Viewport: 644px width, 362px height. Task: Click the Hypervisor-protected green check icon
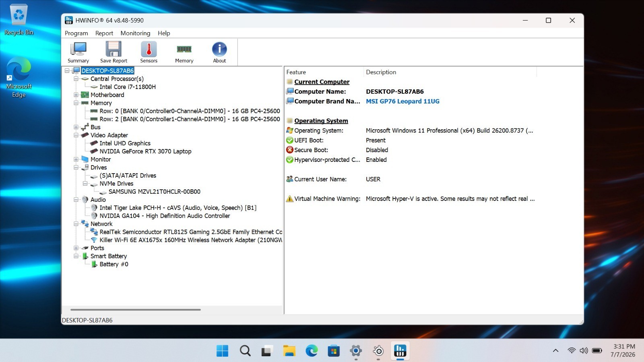tap(289, 159)
